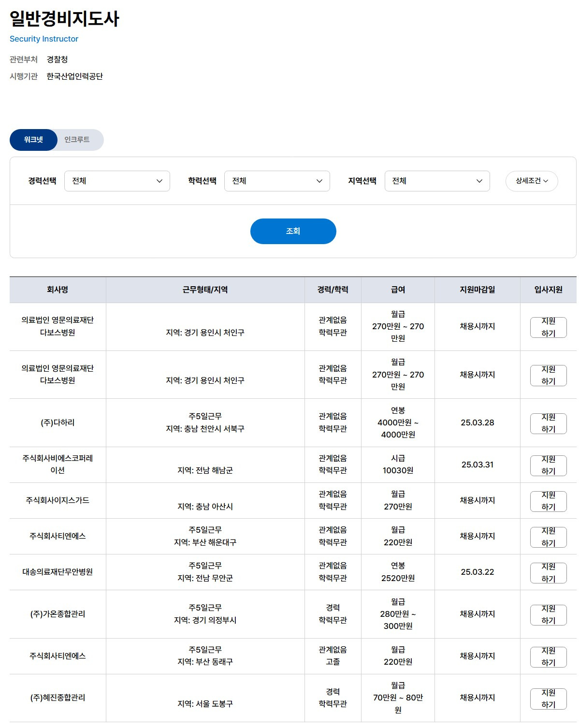
Task: Apply to (주)다하리 job posting
Action: click(548, 423)
